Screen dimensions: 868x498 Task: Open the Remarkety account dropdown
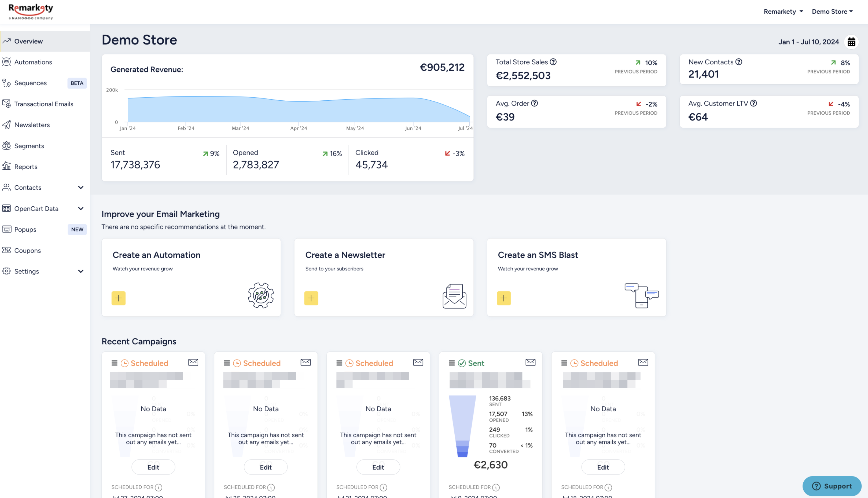[x=783, y=12]
